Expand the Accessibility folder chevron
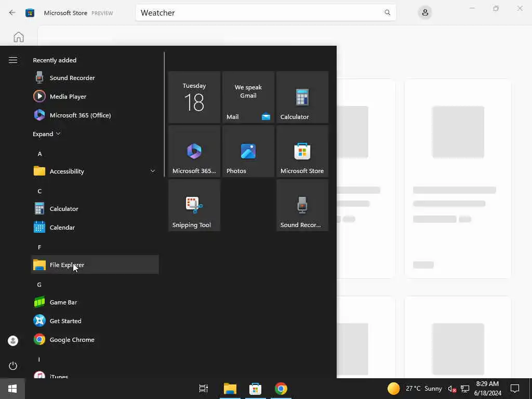This screenshot has width=532, height=399. [153, 171]
